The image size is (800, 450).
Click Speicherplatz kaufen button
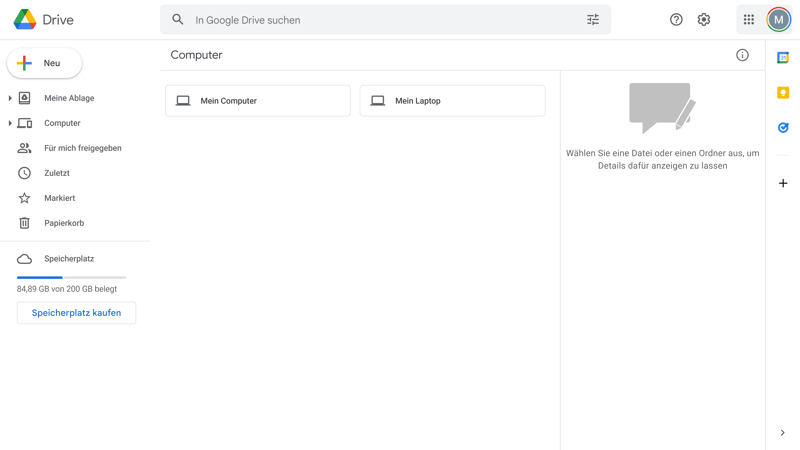(76, 313)
